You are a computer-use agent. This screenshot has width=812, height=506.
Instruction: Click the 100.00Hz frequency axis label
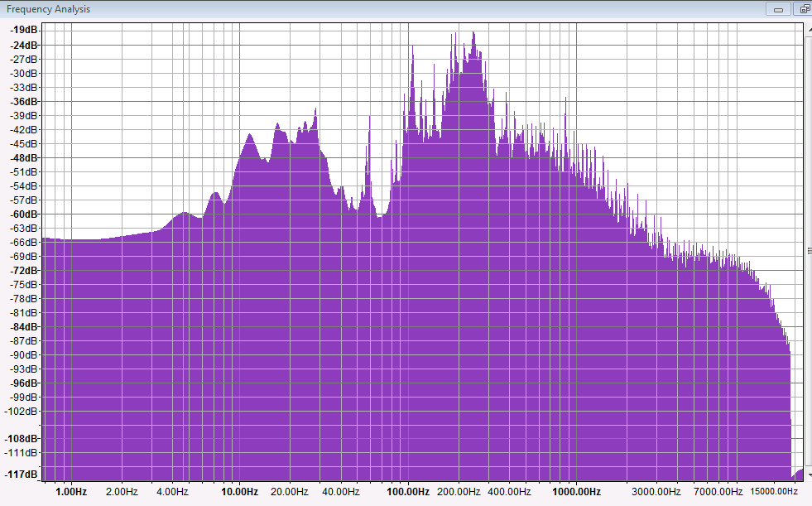(x=406, y=492)
